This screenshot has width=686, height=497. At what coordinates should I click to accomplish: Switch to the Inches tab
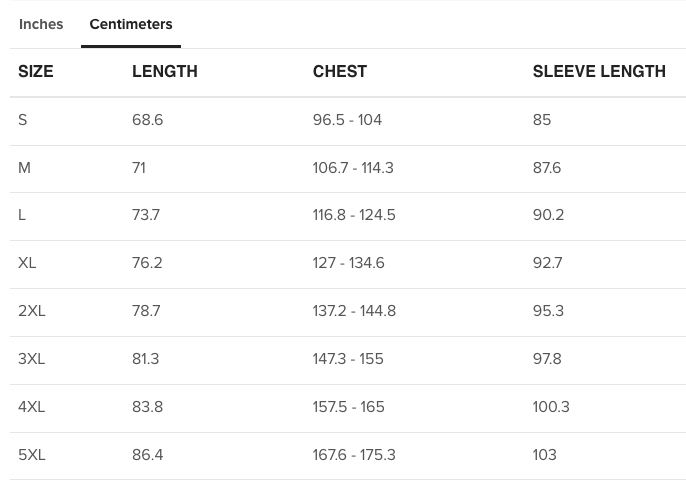(x=41, y=24)
